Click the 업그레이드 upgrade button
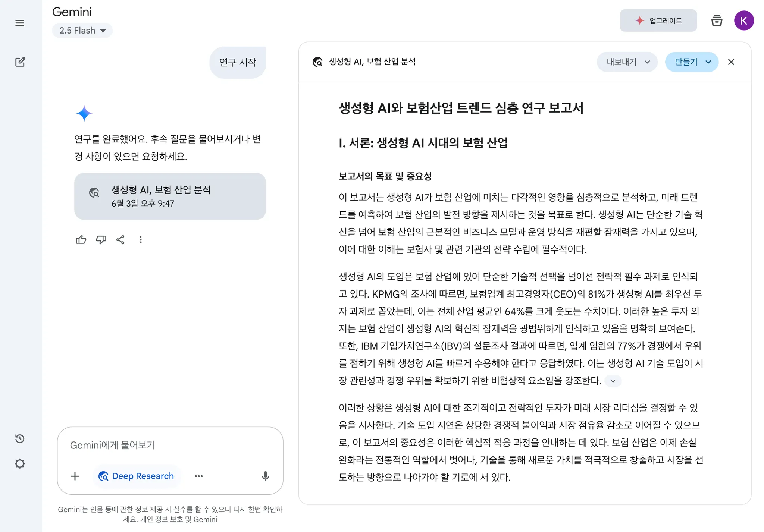Screen dimensions: 764x532 658,21
